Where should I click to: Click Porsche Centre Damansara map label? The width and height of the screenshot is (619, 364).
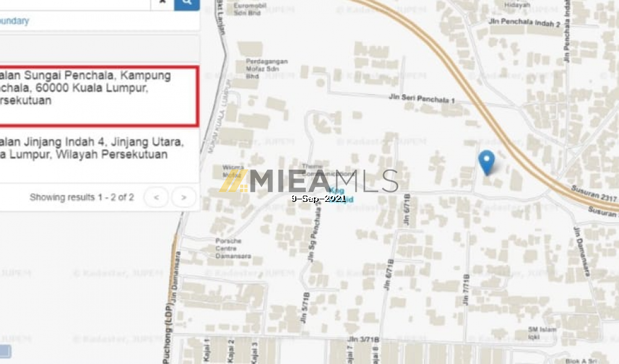[x=233, y=248]
